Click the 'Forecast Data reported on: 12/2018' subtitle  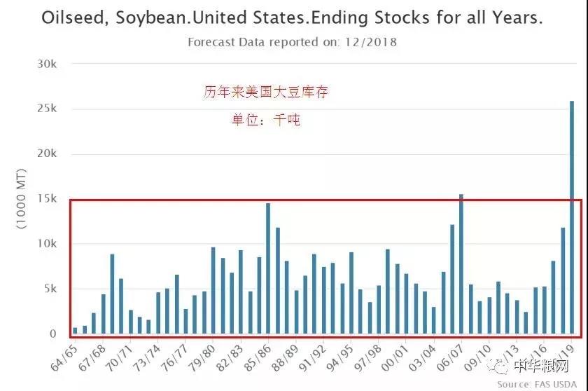(x=292, y=42)
